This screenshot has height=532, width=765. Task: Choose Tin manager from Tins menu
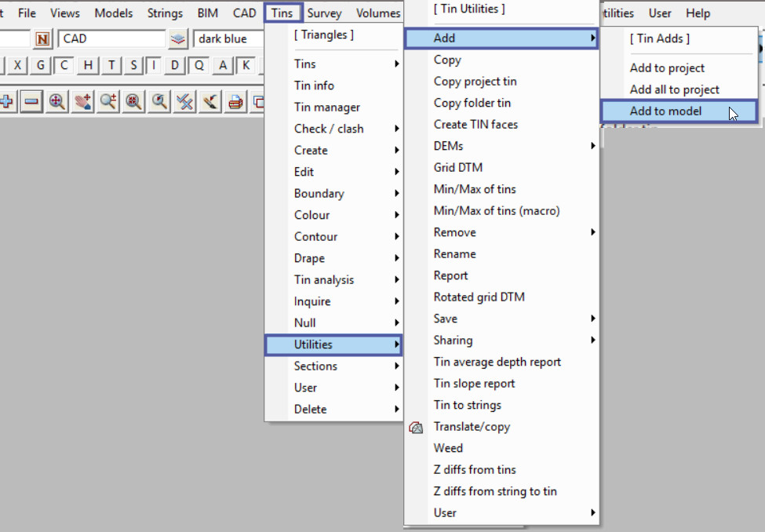[327, 107]
